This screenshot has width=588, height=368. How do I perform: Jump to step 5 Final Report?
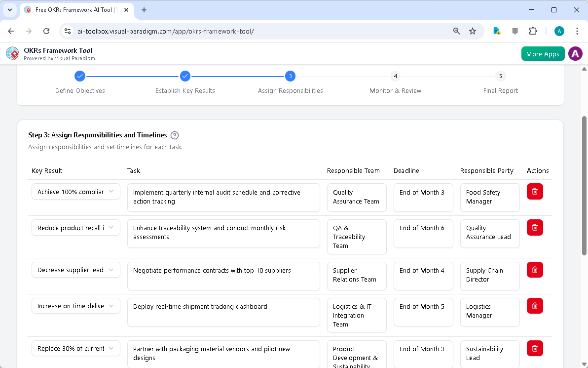(500, 76)
